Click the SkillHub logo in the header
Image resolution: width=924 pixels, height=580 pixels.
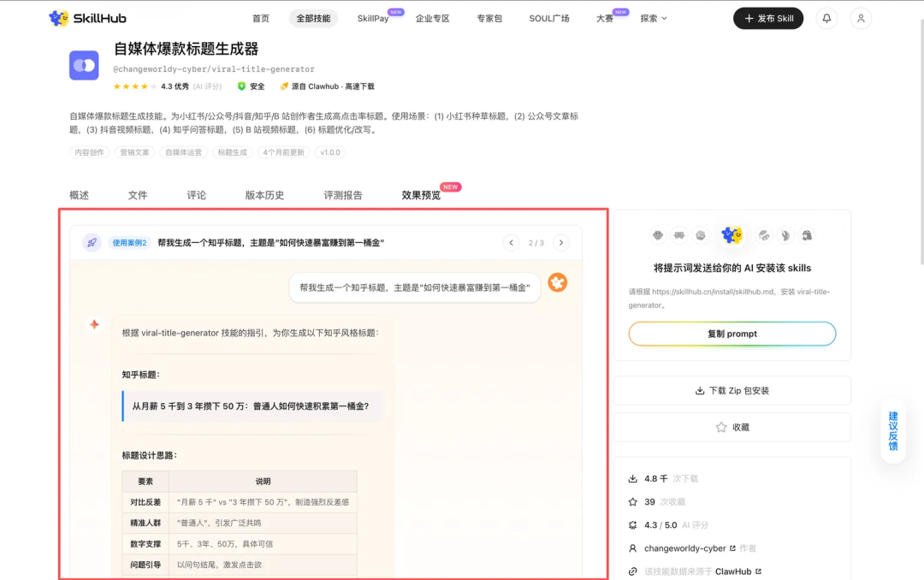[x=87, y=18]
